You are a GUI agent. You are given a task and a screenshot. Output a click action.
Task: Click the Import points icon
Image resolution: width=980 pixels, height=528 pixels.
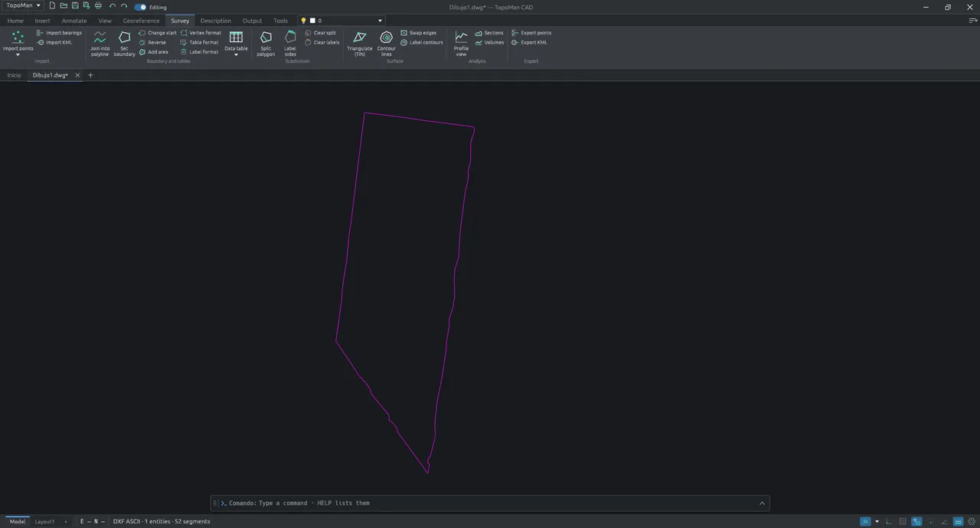(x=18, y=37)
